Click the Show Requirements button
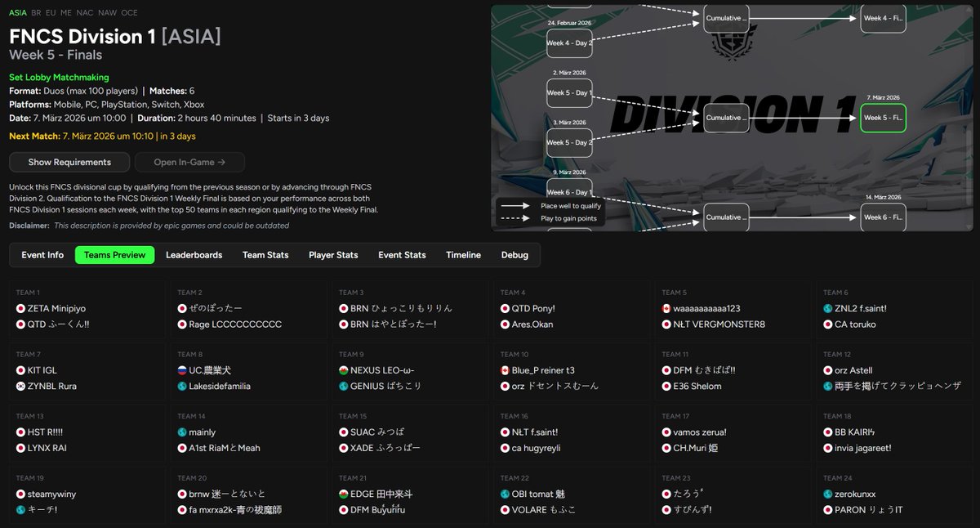This screenshot has height=528, width=980. pyautogui.click(x=69, y=162)
